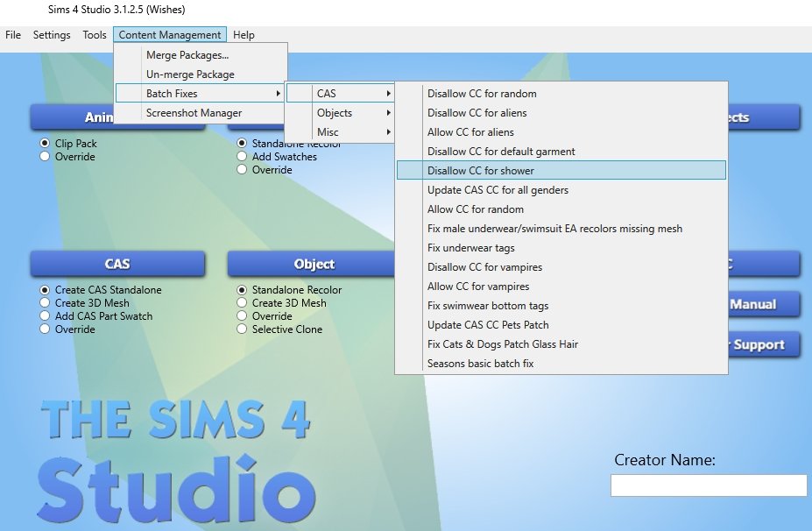The width and height of the screenshot is (812, 531).
Task: Click the Object button
Action: (x=311, y=264)
